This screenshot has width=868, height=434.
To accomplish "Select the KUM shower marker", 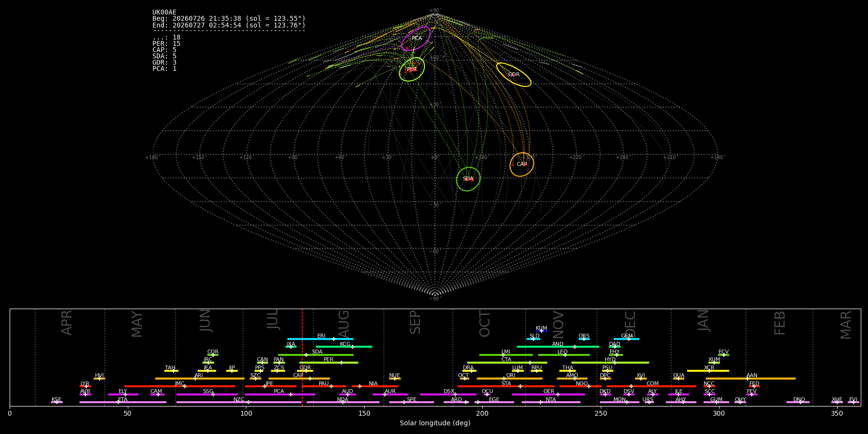I will click(542, 331).
